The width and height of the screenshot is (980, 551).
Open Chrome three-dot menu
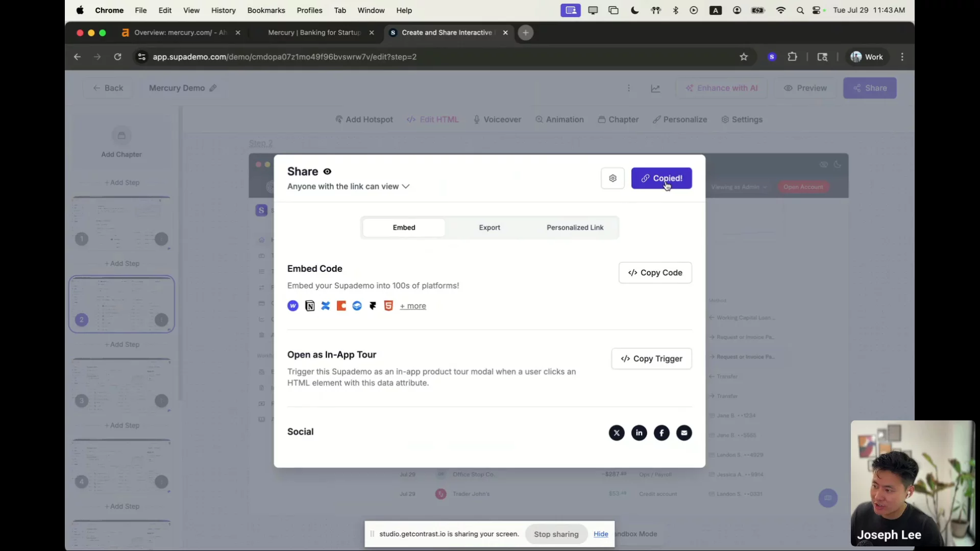tap(902, 57)
